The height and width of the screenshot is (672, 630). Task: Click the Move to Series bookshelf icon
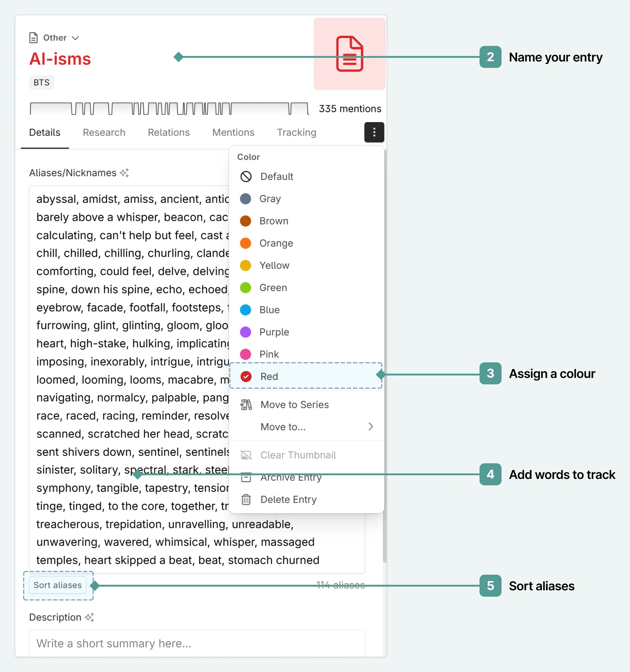click(246, 405)
